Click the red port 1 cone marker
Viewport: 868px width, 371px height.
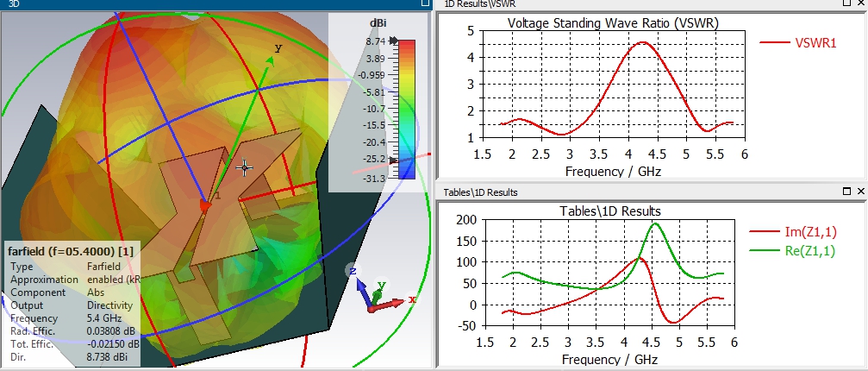pos(205,206)
